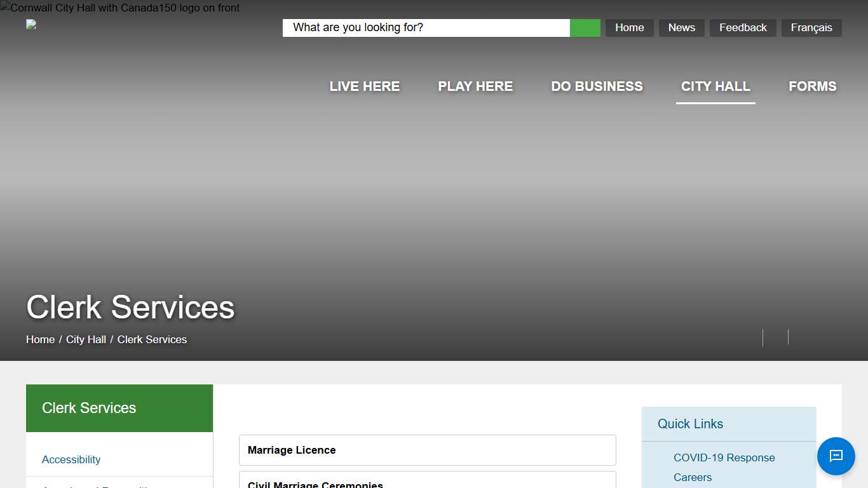Image resolution: width=868 pixels, height=488 pixels.
Task: Open the FORMS menu item
Action: tap(812, 86)
